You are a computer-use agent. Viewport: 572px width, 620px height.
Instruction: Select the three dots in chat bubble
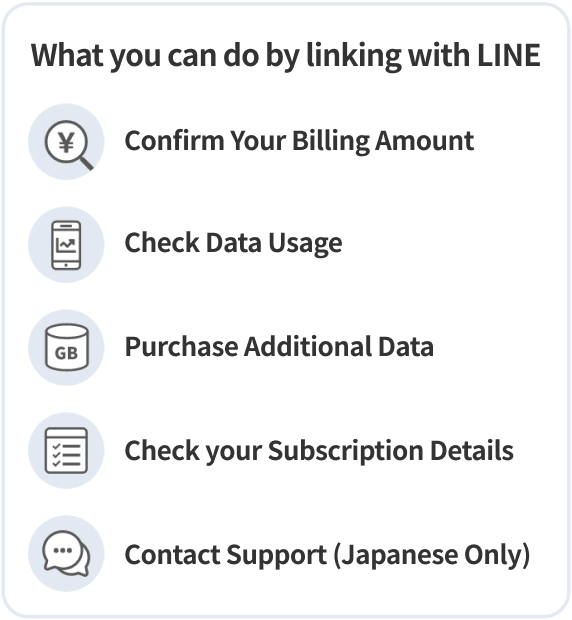[62, 550]
